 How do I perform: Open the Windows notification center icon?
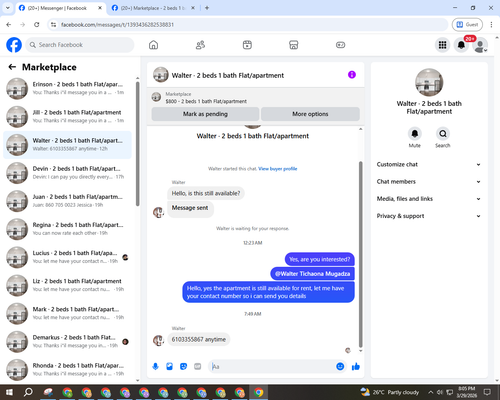pos(487,392)
